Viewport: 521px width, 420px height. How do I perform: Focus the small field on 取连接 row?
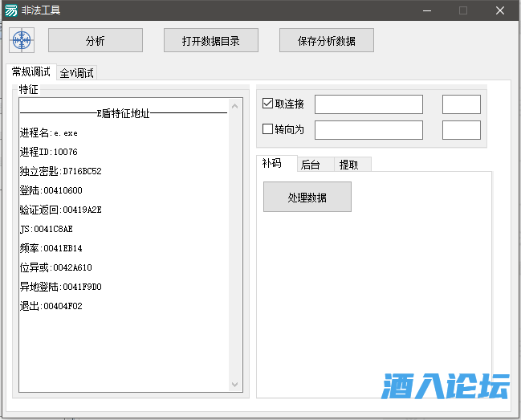click(461, 104)
